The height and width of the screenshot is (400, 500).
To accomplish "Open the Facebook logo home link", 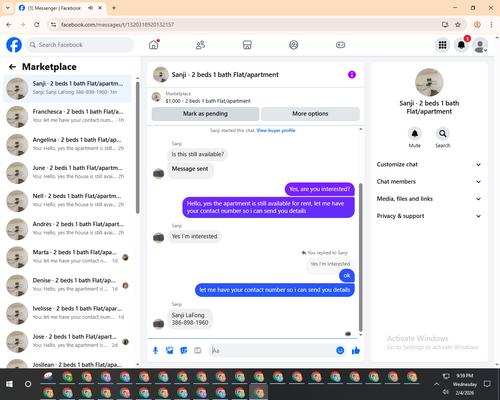I will point(14,45).
